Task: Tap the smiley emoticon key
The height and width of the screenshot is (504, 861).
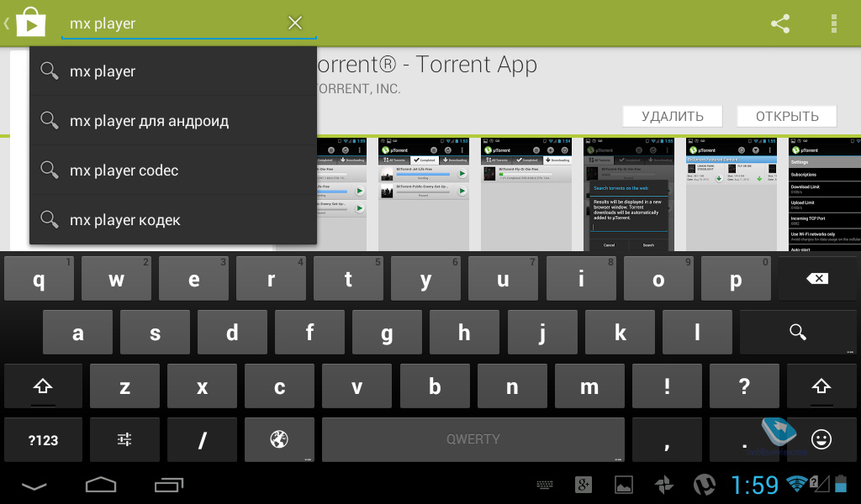Action: click(x=821, y=440)
